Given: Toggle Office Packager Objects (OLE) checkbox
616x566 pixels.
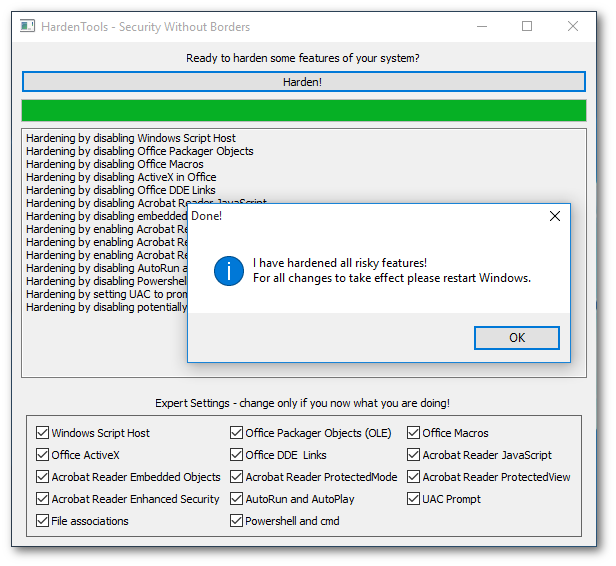Looking at the screenshot, I should [236, 432].
